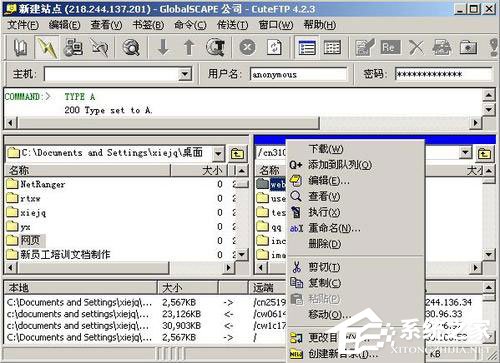Expand the remote path dropdown
Screen dimensions: 500x363
[466, 153]
